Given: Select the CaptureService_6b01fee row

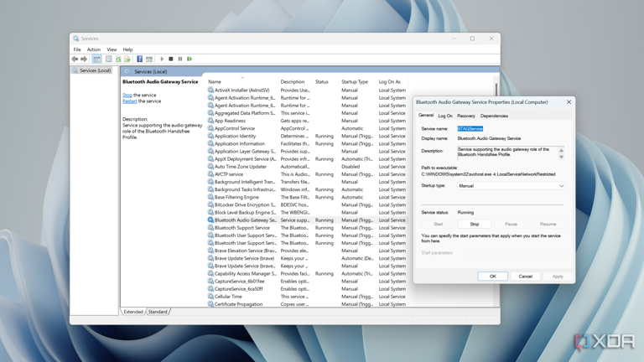Looking at the screenshot, I should click(x=307, y=282).
